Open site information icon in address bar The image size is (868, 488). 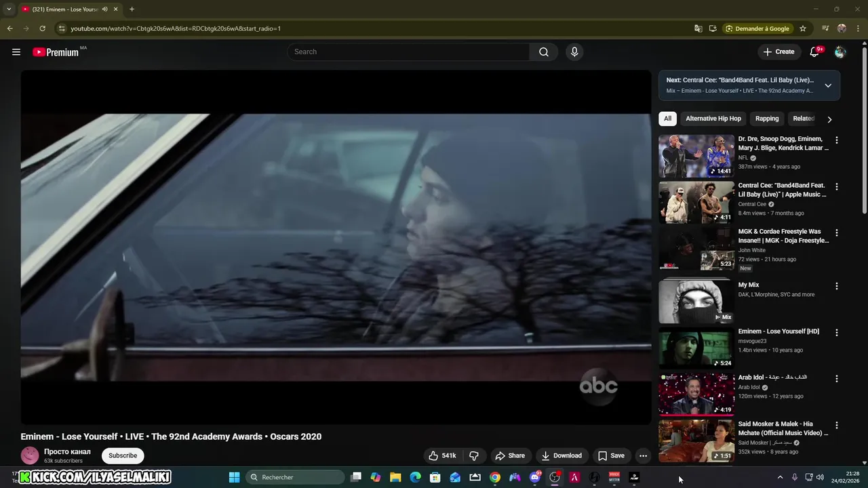[x=62, y=28]
